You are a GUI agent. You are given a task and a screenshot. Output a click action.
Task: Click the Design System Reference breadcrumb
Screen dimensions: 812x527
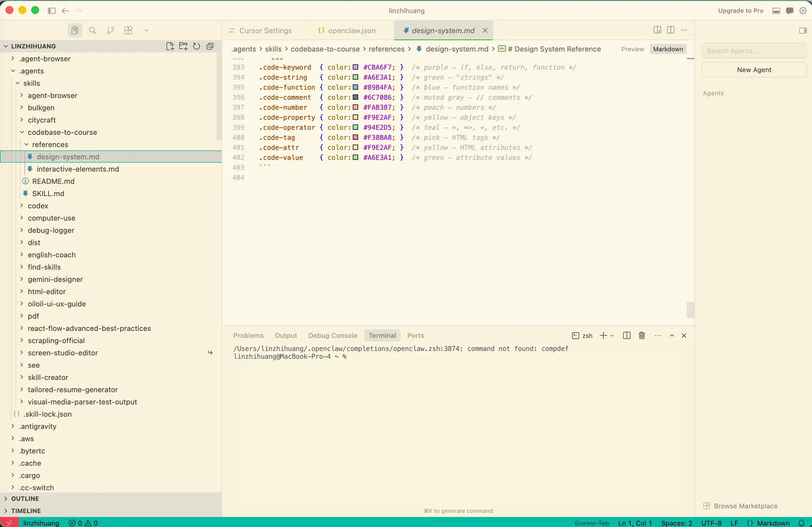550,49
